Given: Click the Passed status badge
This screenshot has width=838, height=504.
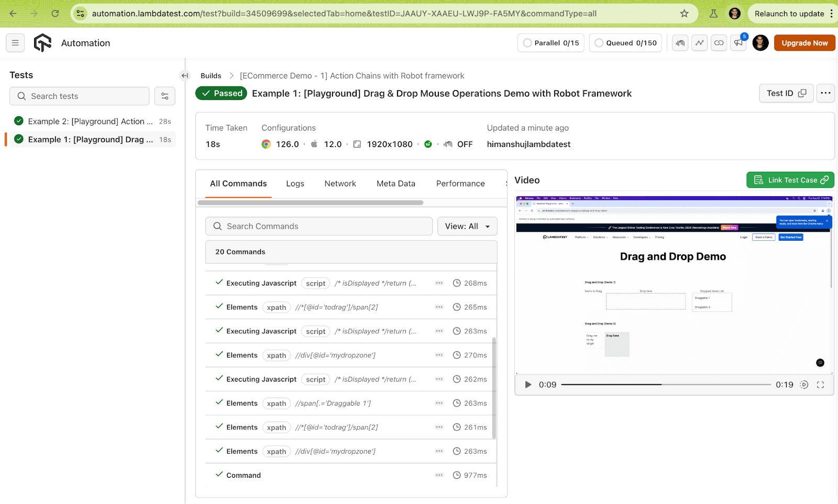Looking at the screenshot, I should (221, 93).
